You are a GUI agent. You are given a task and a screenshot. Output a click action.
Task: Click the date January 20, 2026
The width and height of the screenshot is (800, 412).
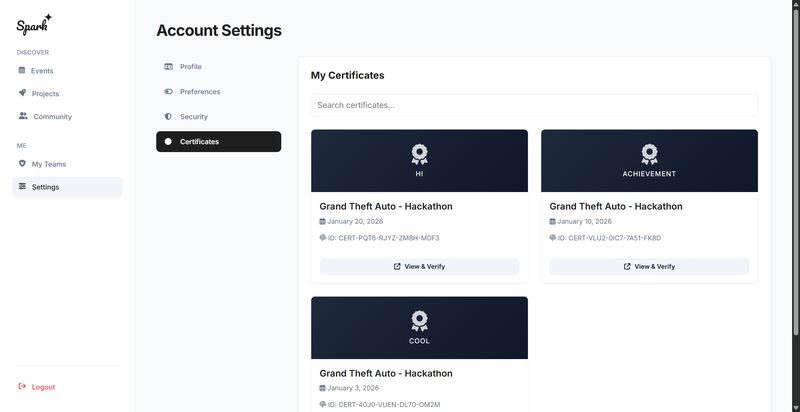[x=355, y=221]
